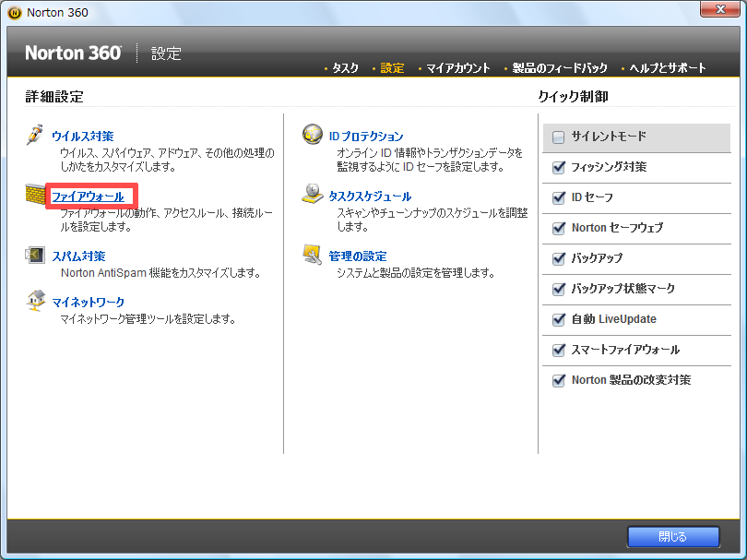The width and height of the screenshot is (747, 560).
Task: Toggle the ID セーフ checkbox
Action: click(558, 198)
